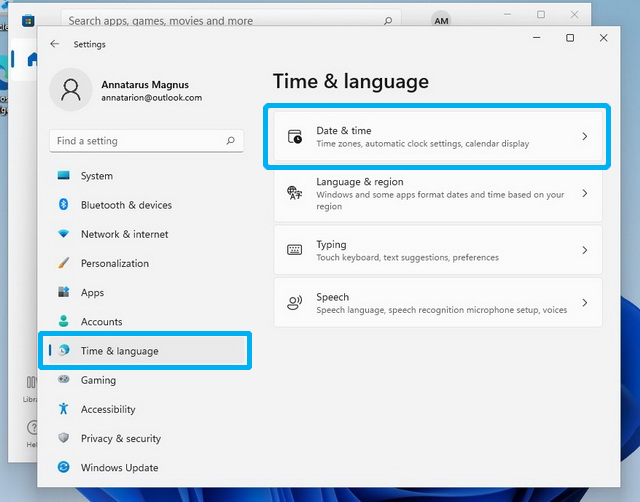Click the Typing keyboard icon
This screenshot has height=502, width=640.
(x=294, y=250)
